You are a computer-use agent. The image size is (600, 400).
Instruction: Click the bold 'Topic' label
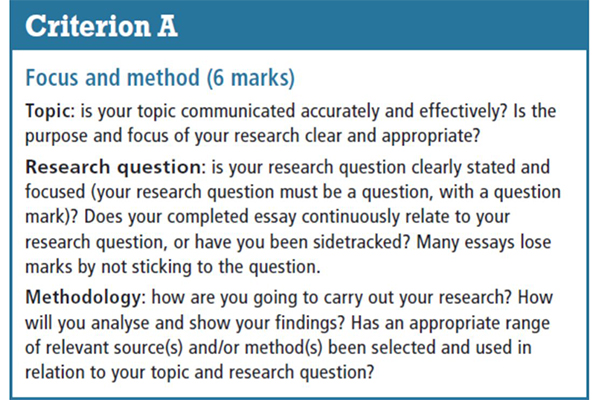[48, 111]
